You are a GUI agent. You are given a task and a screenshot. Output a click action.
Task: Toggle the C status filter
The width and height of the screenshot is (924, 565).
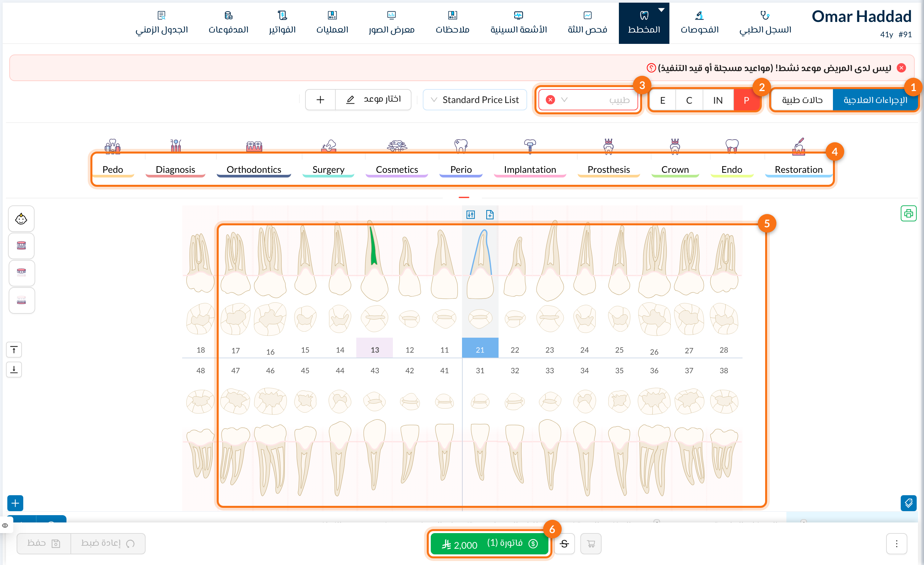click(x=689, y=100)
